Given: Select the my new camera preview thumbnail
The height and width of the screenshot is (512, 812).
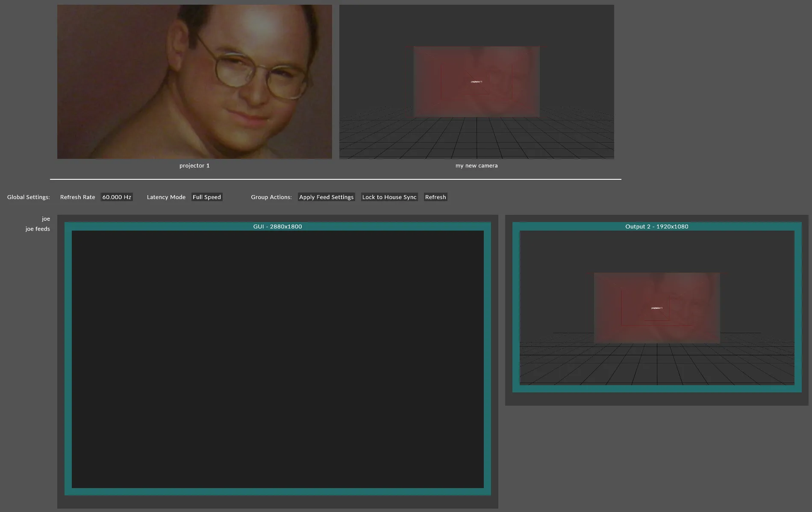Looking at the screenshot, I should point(477,81).
